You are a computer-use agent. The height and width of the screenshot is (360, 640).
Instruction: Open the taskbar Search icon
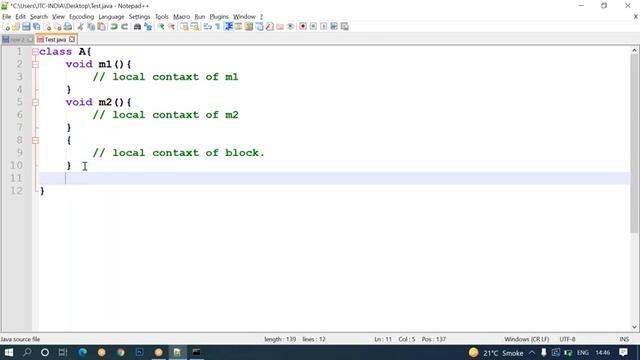[x=27, y=352]
